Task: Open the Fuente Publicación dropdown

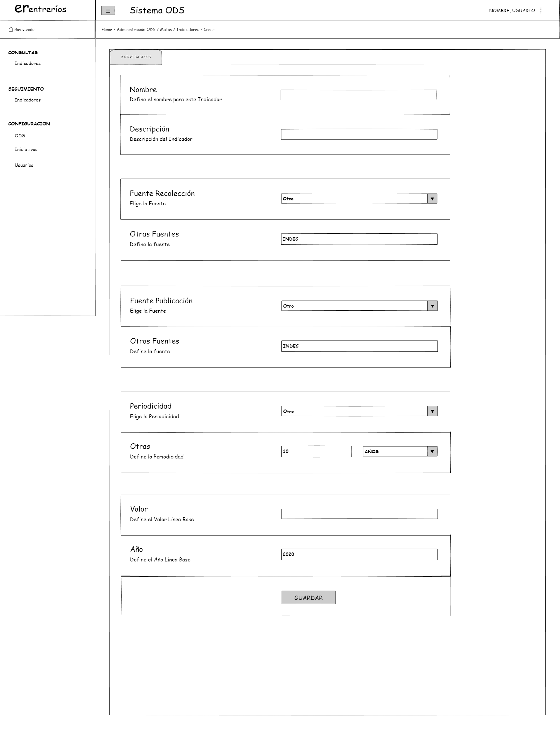Action: click(x=432, y=306)
